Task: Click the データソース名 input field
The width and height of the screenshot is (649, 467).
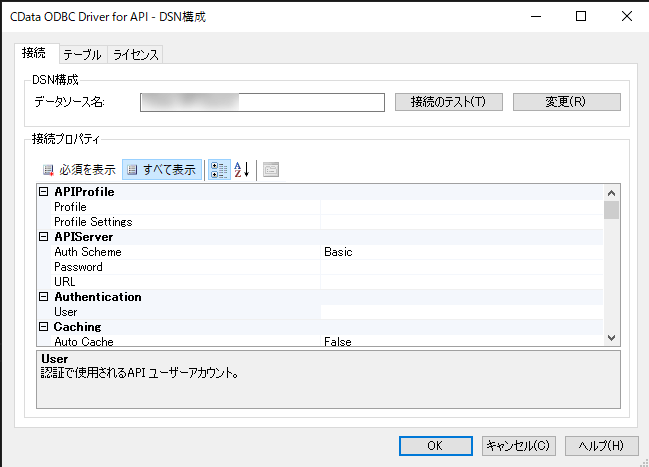Action: 262,102
